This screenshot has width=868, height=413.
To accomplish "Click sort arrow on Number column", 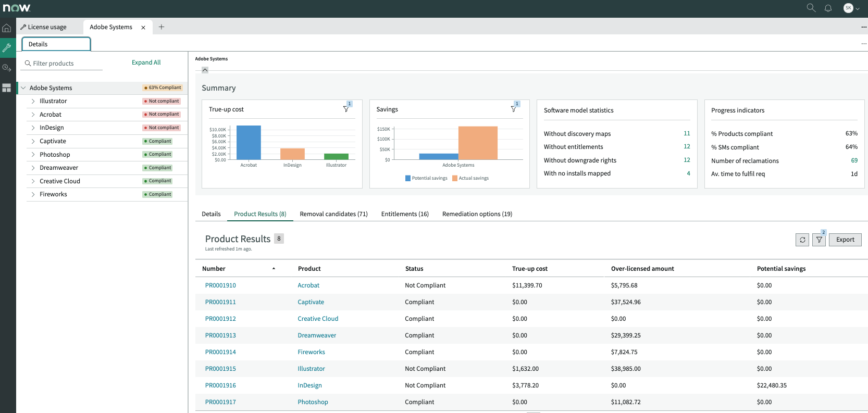I will click(x=274, y=269).
